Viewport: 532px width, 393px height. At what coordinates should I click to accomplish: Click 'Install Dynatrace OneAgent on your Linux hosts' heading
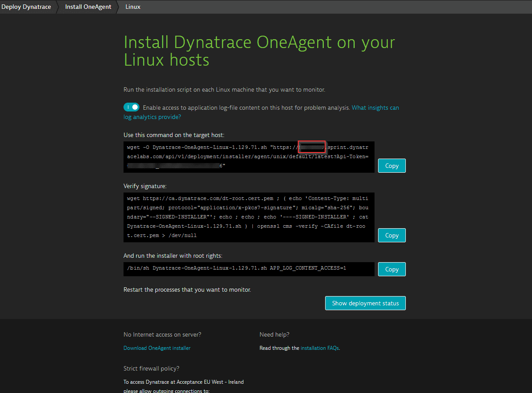[x=259, y=51]
